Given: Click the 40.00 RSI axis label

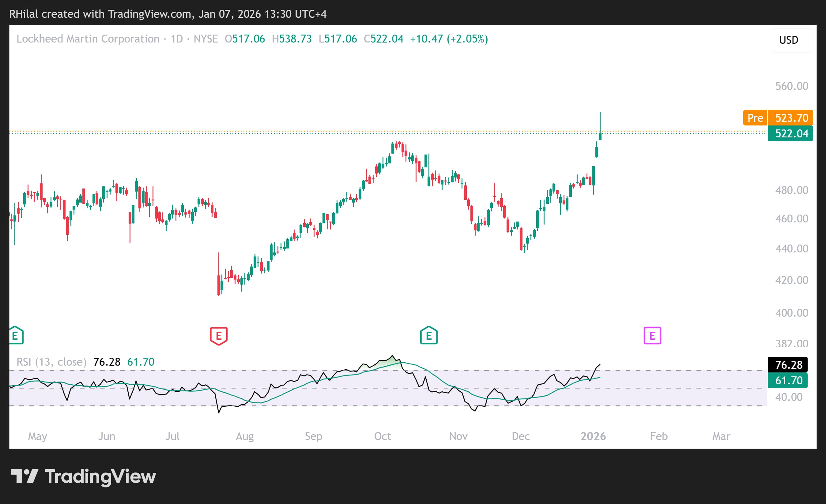Looking at the screenshot, I should point(789,397).
